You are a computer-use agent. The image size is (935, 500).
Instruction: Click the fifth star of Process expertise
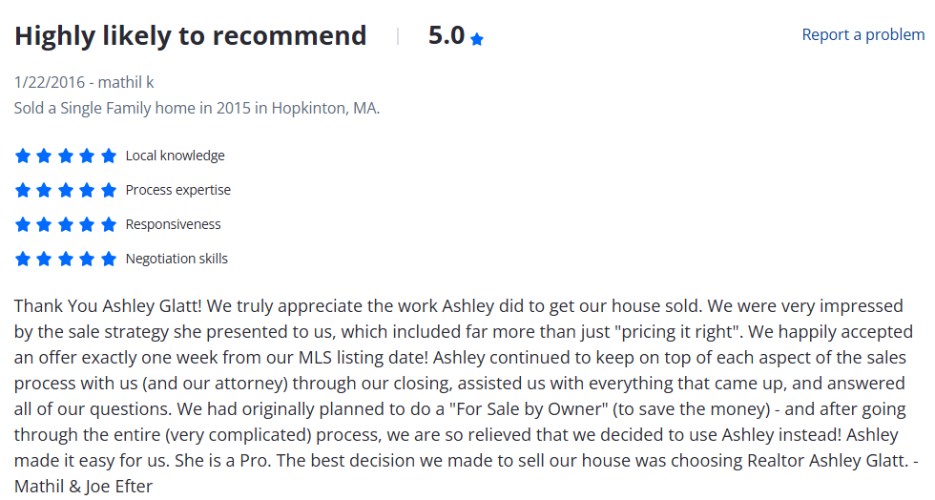click(x=109, y=190)
